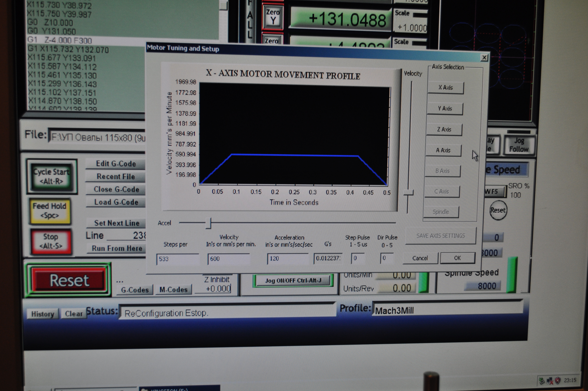
Task: Cancel the Motor Tuning dialog
Action: point(420,258)
